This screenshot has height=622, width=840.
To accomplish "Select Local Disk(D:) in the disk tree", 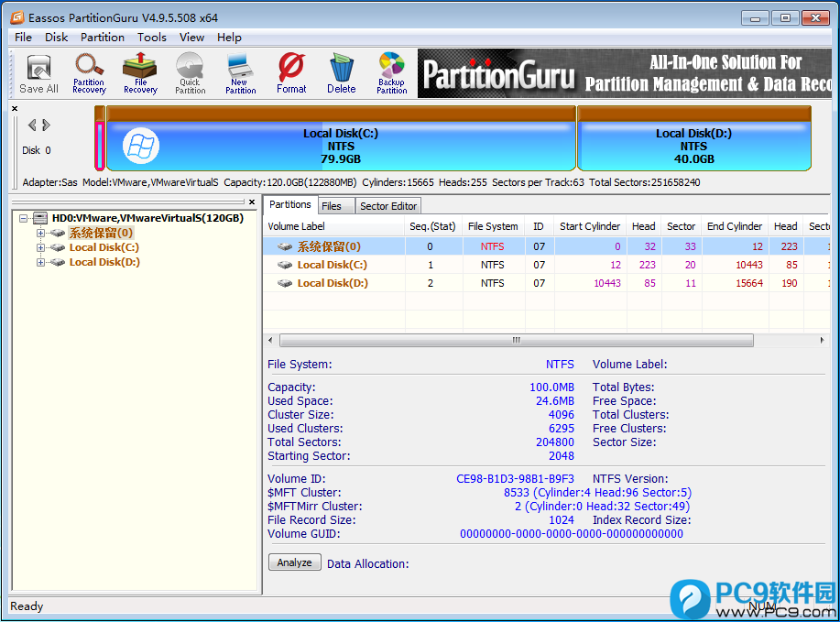I will (104, 262).
